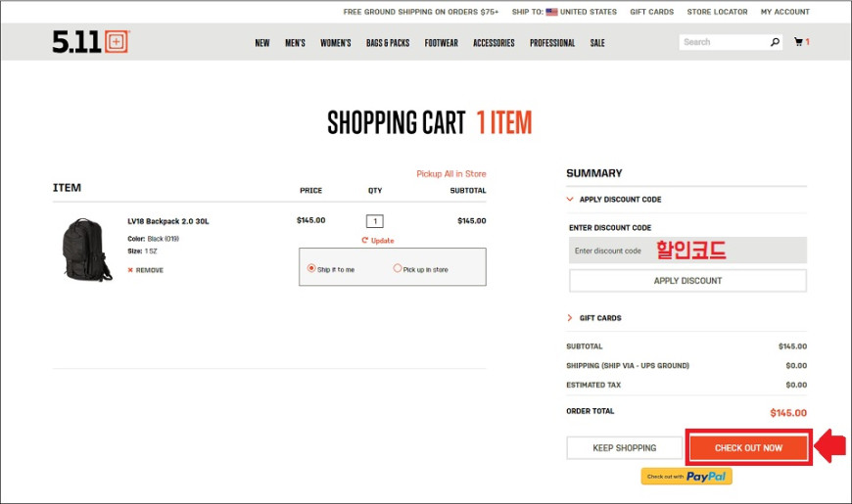Select the Pick up in store option
The image size is (852, 504).
click(398, 268)
